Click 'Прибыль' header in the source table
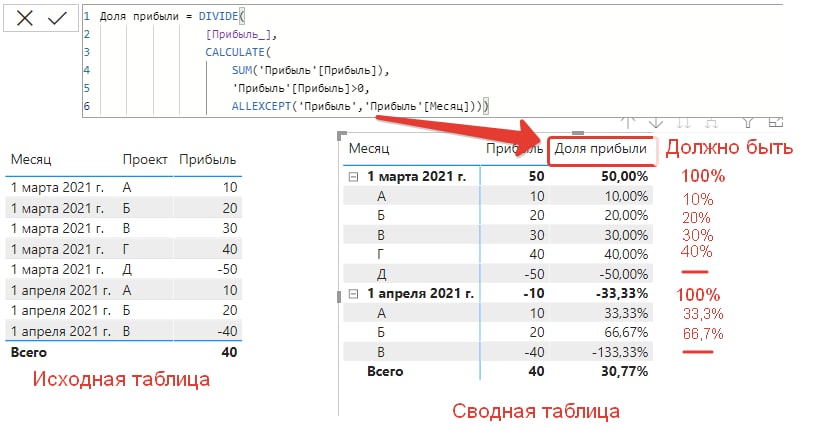 (x=207, y=159)
